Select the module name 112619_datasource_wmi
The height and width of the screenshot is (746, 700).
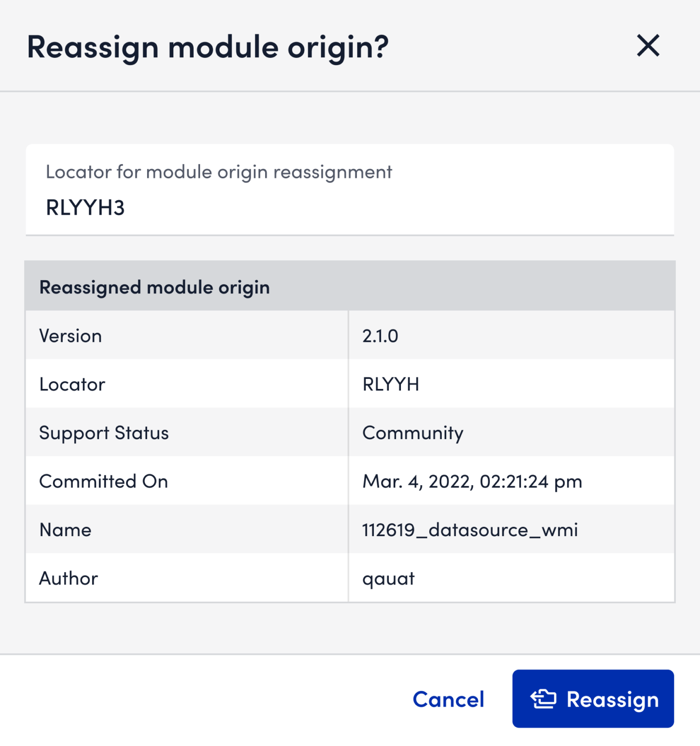point(470,529)
